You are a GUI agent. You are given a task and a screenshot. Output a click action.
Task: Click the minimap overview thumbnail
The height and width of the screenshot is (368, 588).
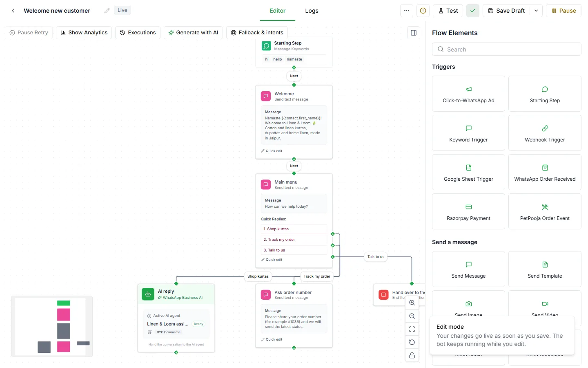pyautogui.click(x=52, y=326)
